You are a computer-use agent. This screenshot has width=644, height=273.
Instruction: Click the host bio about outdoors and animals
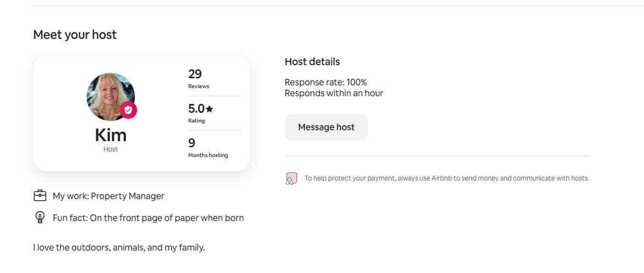[119, 248]
